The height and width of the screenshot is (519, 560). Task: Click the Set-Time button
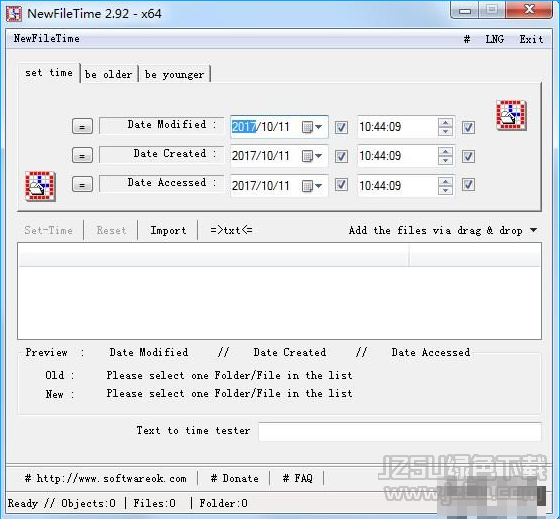[x=49, y=230]
